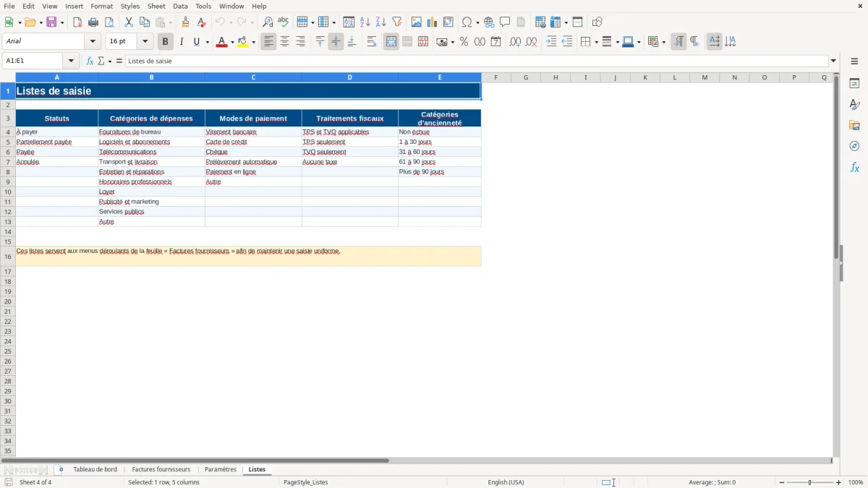Image resolution: width=868 pixels, height=488 pixels.
Task: Open the sidebar Gallery icon
Action: click(x=854, y=126)
